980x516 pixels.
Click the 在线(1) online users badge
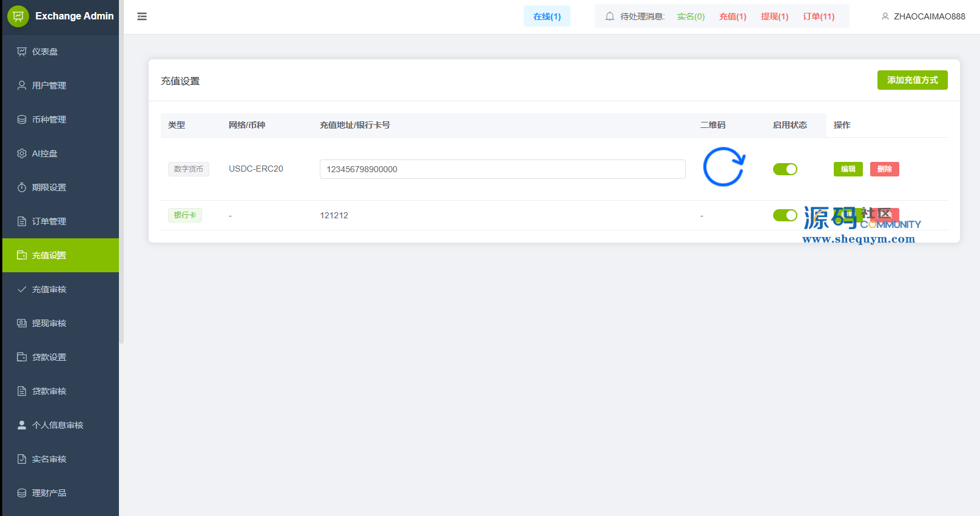click(547, 16)
